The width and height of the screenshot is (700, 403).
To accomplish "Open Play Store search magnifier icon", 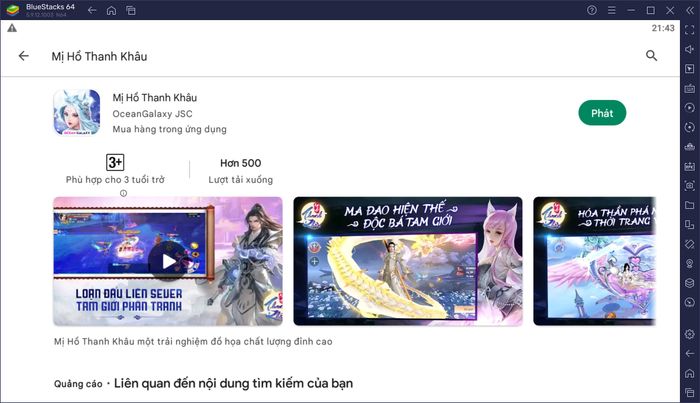I will point(651,56).
